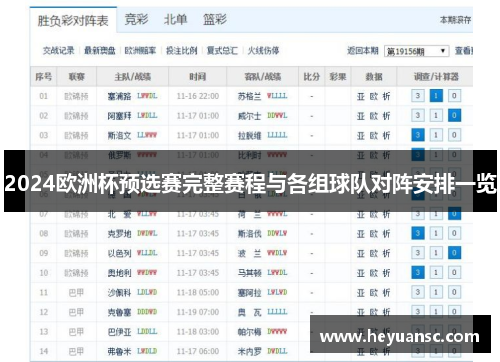This screenshot has width=500, height=362.
Task: Click away team 拉脱维 in row 03
Action: tap(249, 136)
